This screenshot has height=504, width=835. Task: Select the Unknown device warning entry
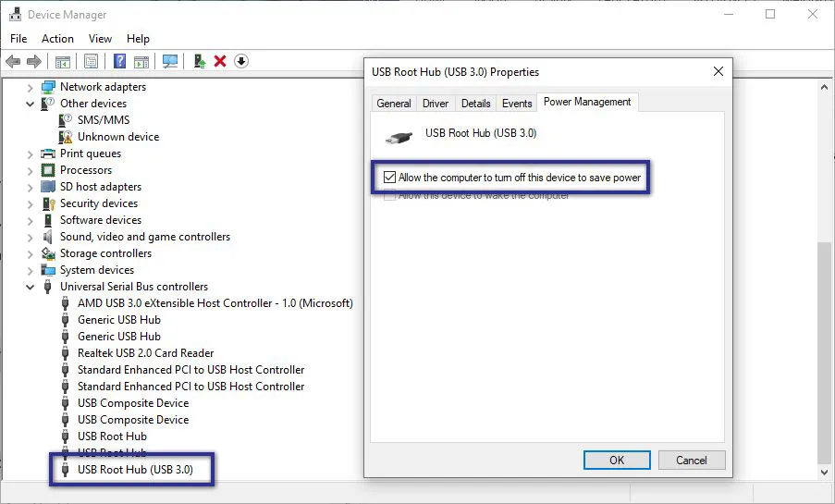(117, 137)
